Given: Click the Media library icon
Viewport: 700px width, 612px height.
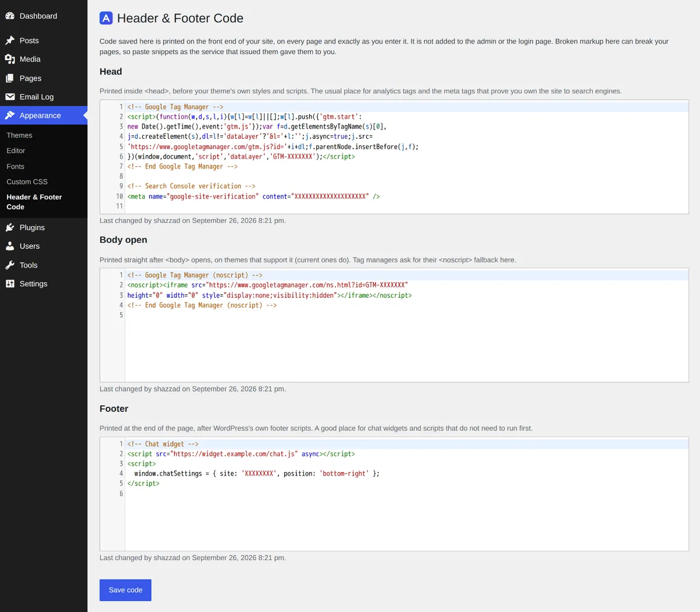Looking at the screenshot, I should pyautogui.click(x=10, y=59).
